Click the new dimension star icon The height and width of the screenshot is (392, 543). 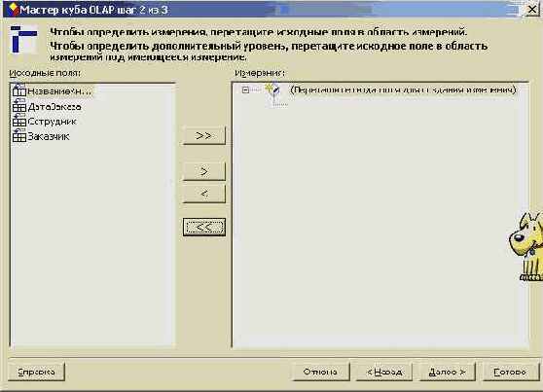click(x=272, y=89)
